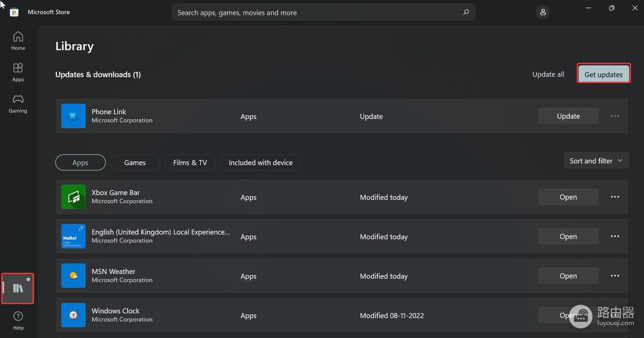Image resolution: width=644 pixels, height=338 pixels.
Task: Click the MSN Weather app icon
Action: (74, 276)
